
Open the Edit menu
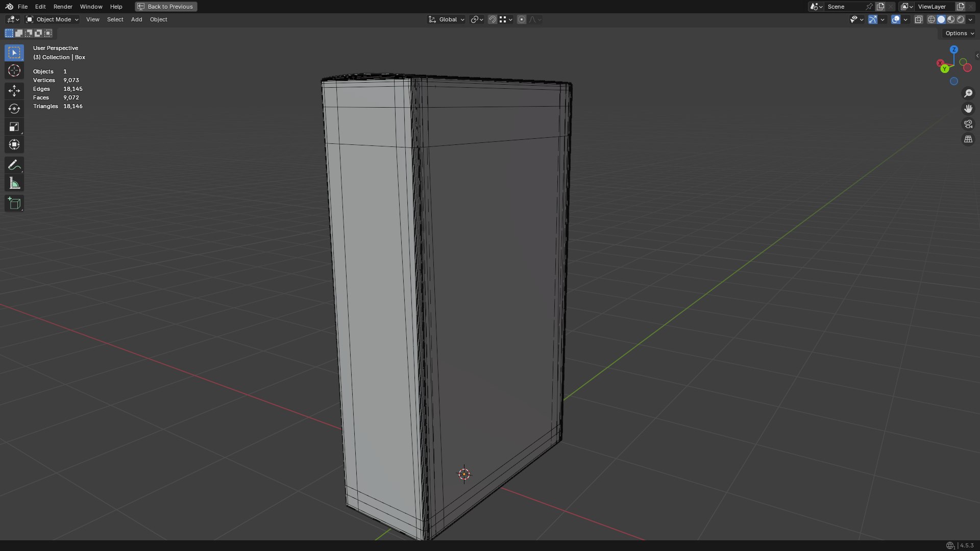point(40,7)
